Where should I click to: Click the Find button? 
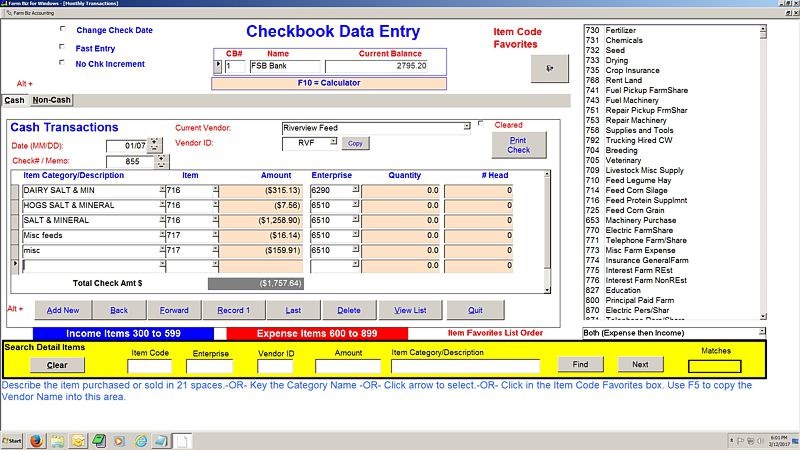click(581, 364)
